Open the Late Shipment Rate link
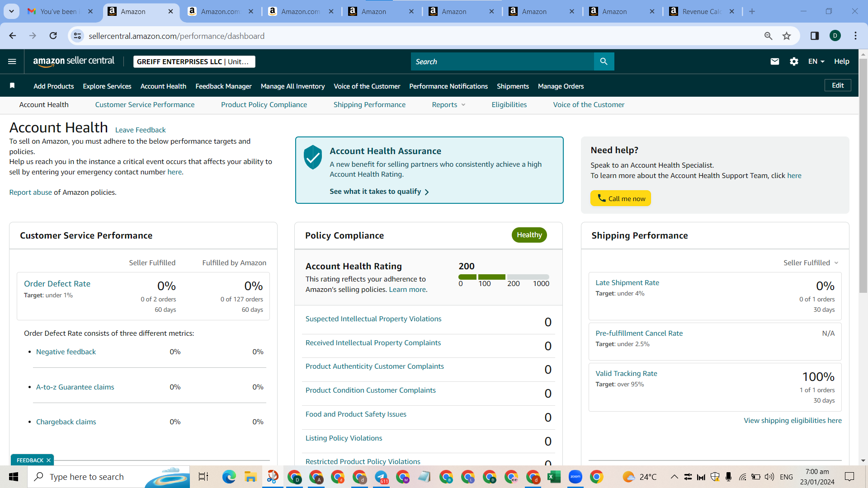The height and width of the screenshot is (488, 868). tap(627, 282)
